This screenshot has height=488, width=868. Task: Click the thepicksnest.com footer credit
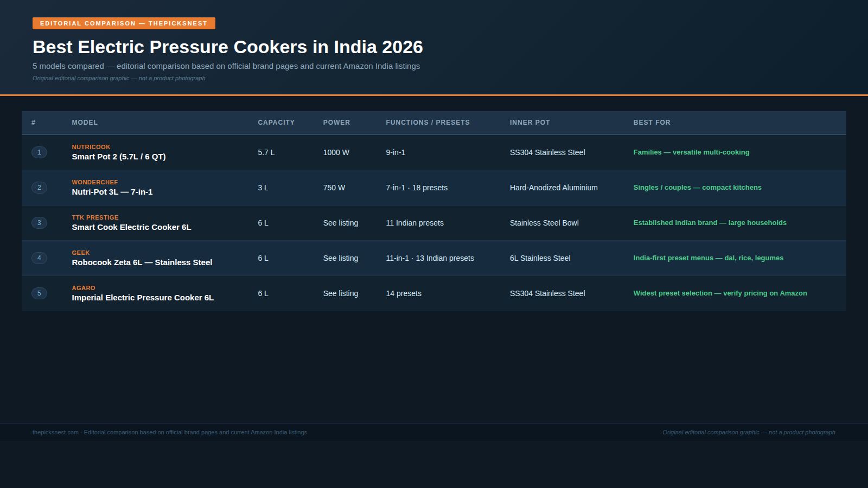click(170, 432)
